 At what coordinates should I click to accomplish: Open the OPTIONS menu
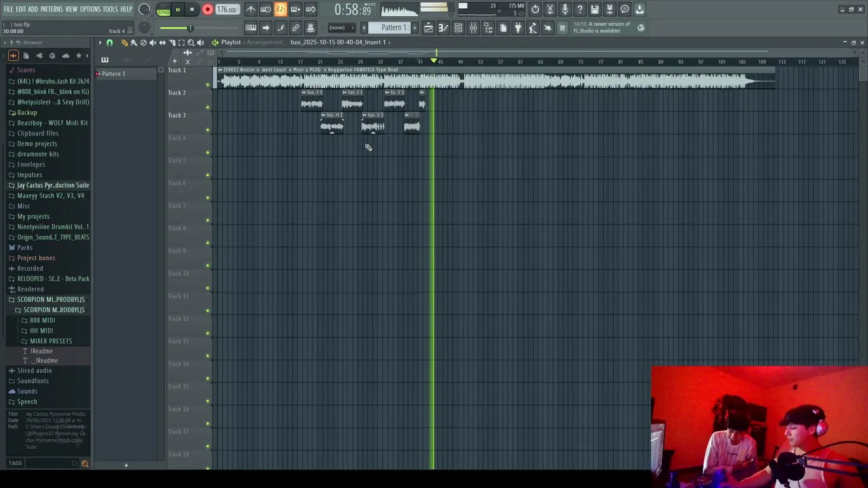click(90, 9)
